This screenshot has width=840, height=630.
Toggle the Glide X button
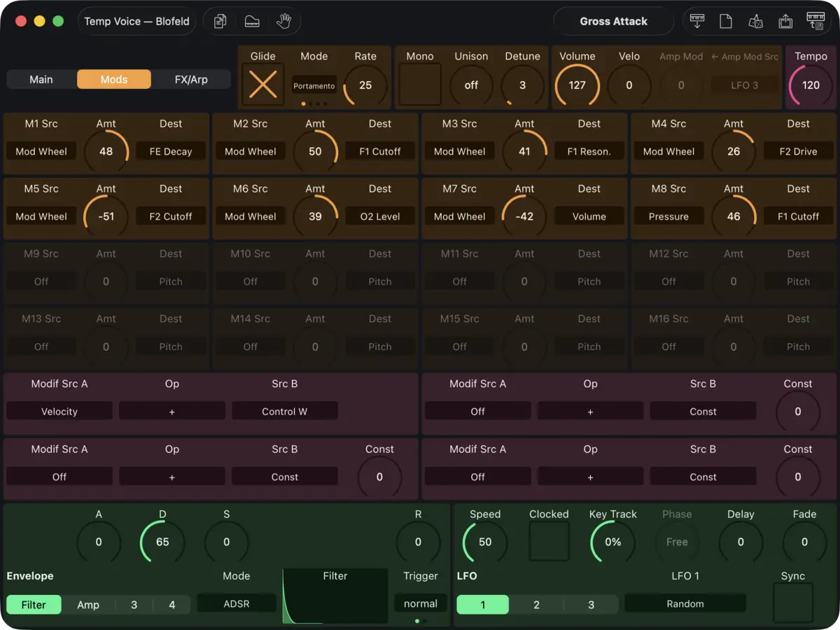tap(263, 85)
